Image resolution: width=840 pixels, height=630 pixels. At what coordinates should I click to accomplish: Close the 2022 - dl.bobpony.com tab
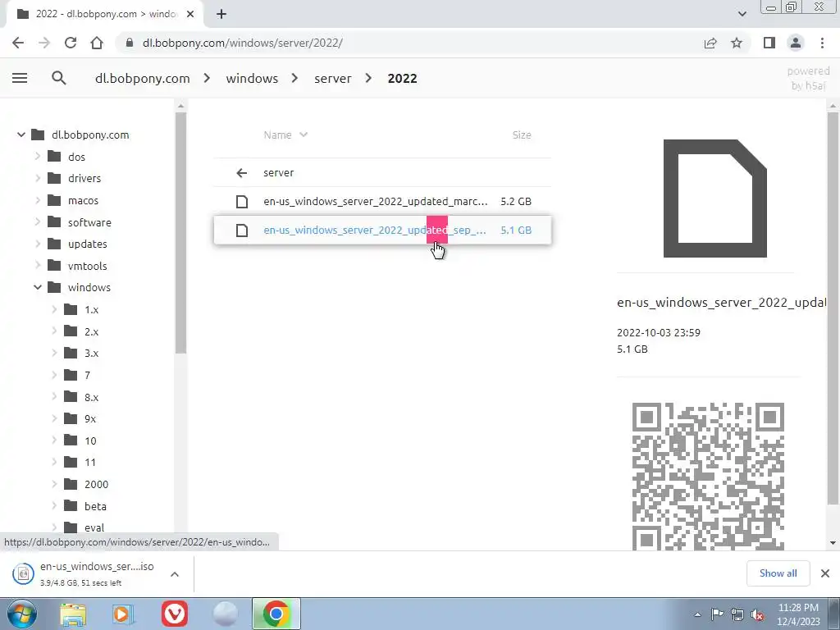[190, 14]
